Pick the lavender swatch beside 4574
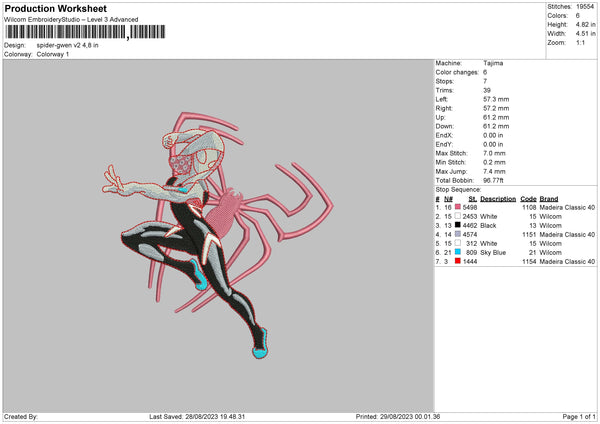The height and width of the screenshot is (424, 600). [x=458, y=234]
